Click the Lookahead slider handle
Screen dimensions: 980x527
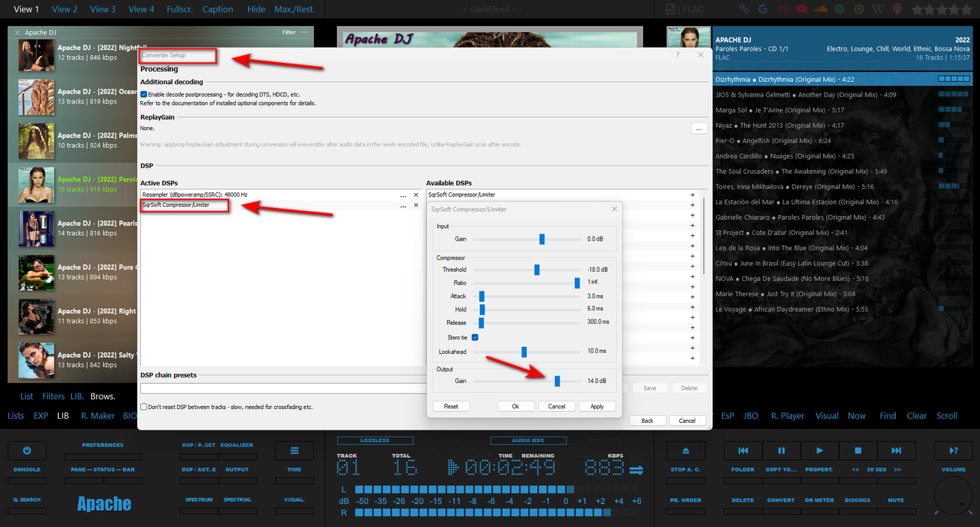[x=524, y=352]
